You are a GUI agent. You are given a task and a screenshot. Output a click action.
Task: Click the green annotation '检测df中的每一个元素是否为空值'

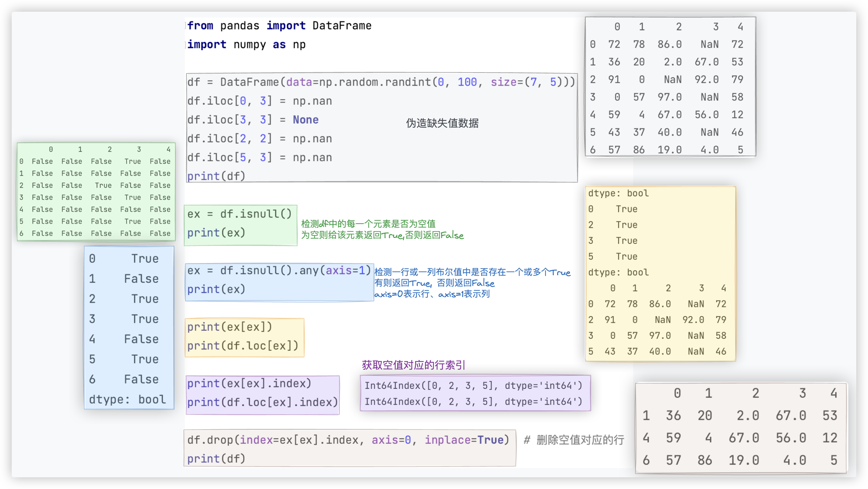point(368,224)
